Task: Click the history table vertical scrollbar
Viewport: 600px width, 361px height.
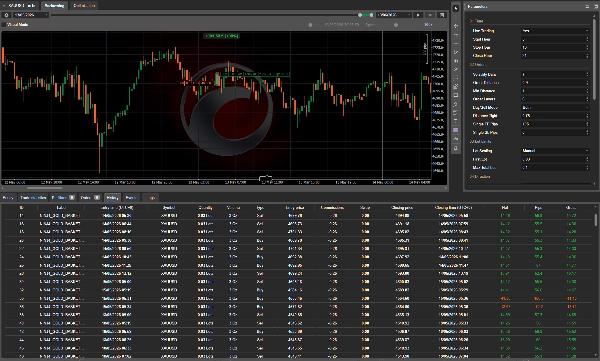Action: coord(595,220)
